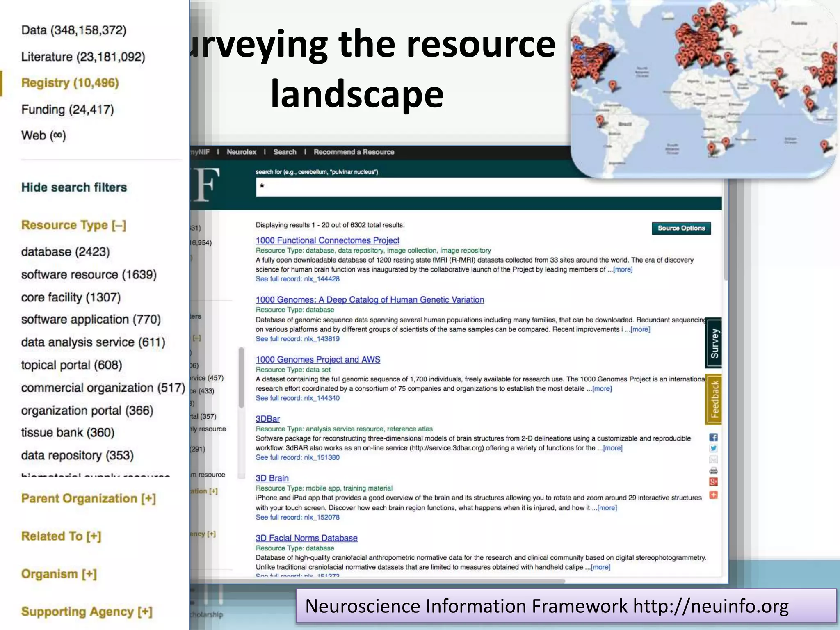
Task: Expand the Related To filter
Action: (x=61, y=536)
